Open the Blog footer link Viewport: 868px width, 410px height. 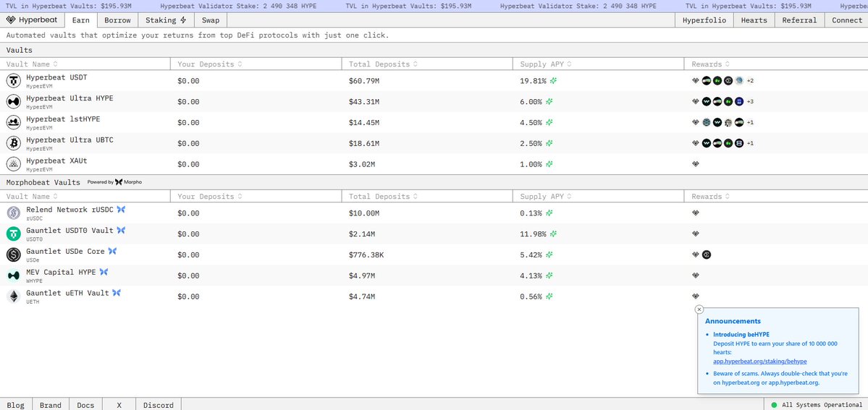pos(15,405)
